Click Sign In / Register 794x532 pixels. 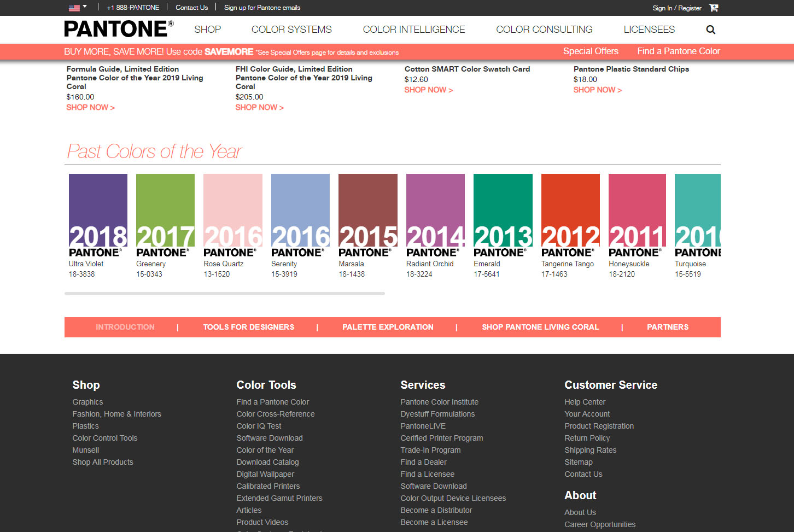coord(676,8)
